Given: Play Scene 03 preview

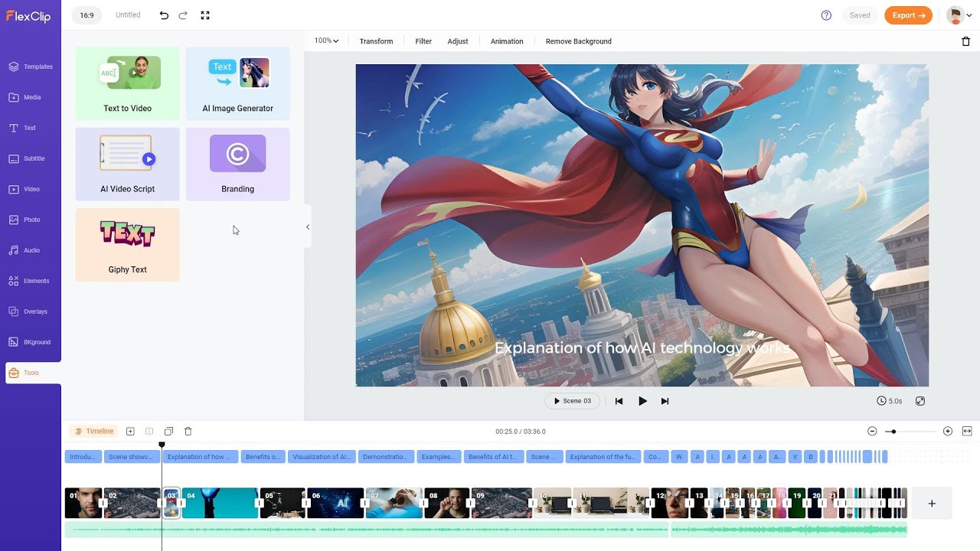Looking at the screenshot, I should click(x=572, y=401).
